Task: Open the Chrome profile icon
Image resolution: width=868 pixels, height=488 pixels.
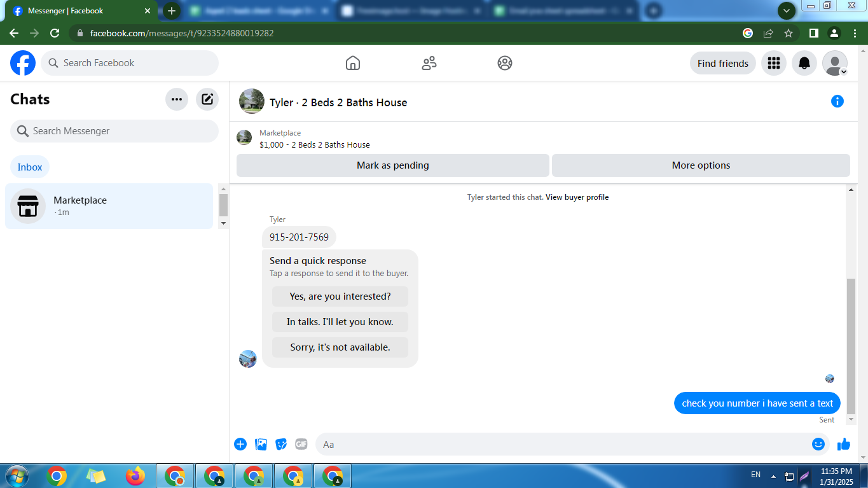Action: [834, 33]
